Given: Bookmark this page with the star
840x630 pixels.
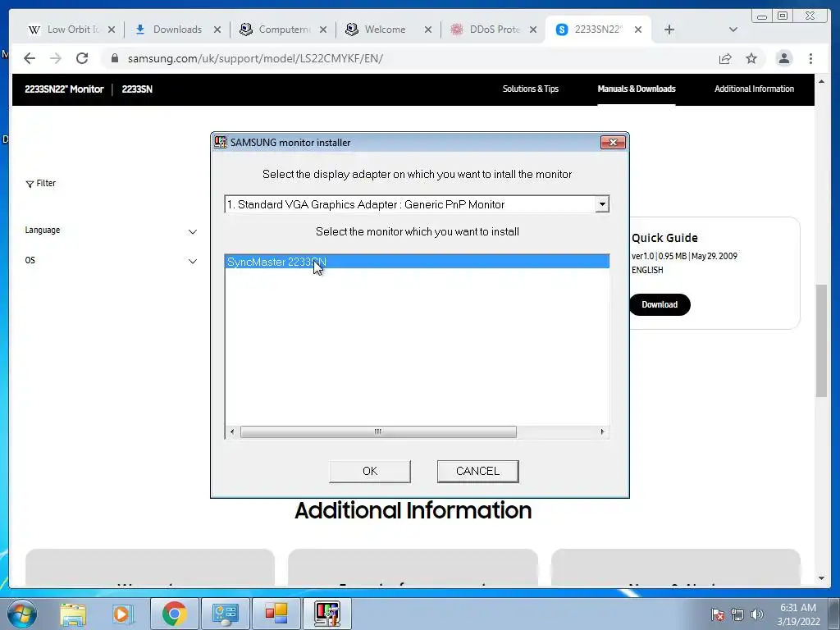Looking at the screenshot, I should pyautogui.click(x=751, y=58).
